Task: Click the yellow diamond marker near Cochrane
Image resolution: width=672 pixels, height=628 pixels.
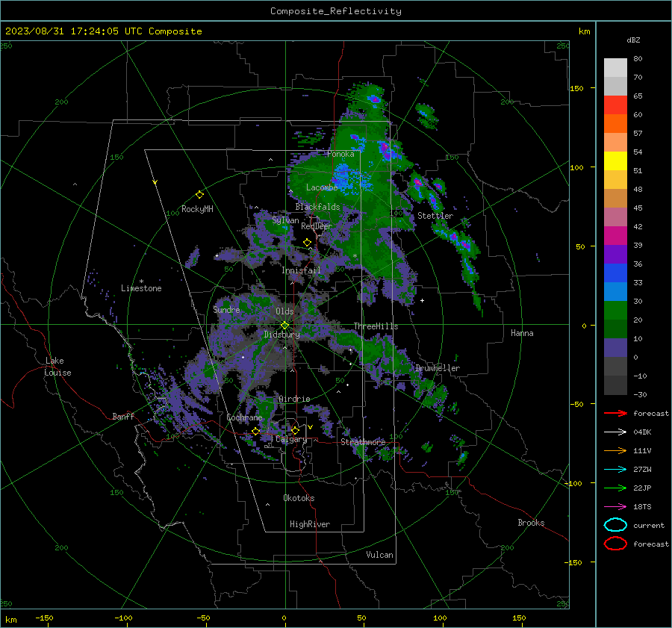Action: [x=255, y=432]
